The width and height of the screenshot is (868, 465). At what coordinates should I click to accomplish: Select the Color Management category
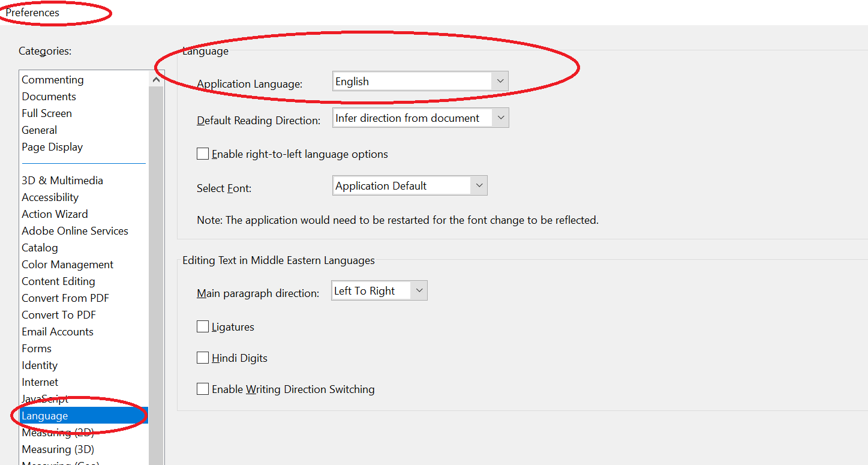click(x=68, y=265)
